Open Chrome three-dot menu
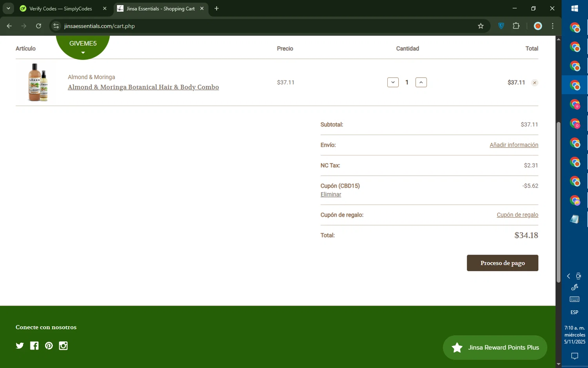 coord(553,26)
